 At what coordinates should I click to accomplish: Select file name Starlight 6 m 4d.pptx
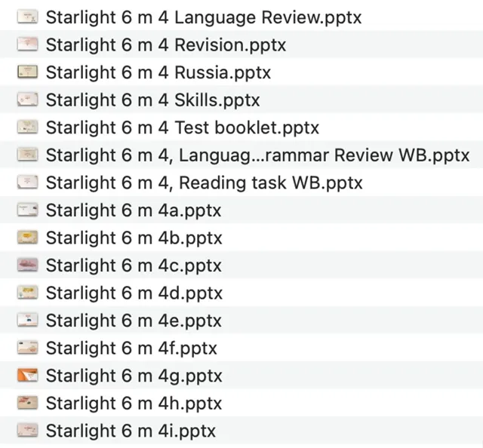click(134, 293)
